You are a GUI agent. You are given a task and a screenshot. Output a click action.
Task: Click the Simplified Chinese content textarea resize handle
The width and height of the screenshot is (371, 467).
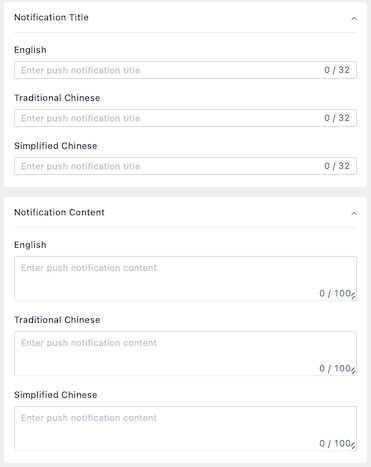coord(353,445)
